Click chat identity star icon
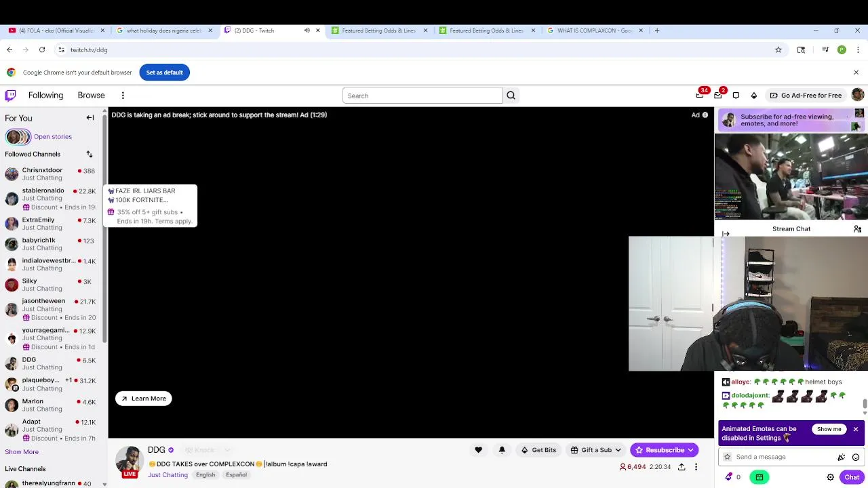This screenshot has height=488, width=868. [x=728, y=457]
